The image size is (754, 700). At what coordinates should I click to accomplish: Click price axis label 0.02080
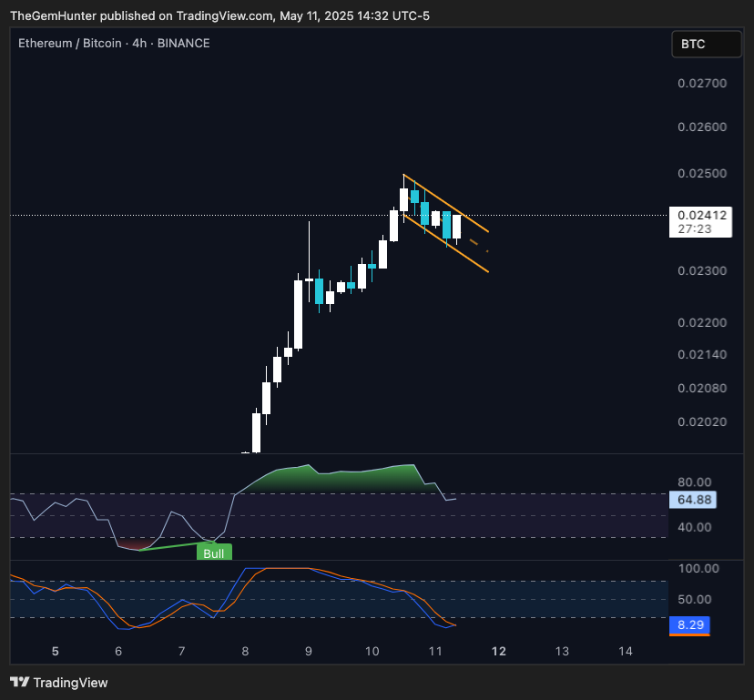[702, 388]
